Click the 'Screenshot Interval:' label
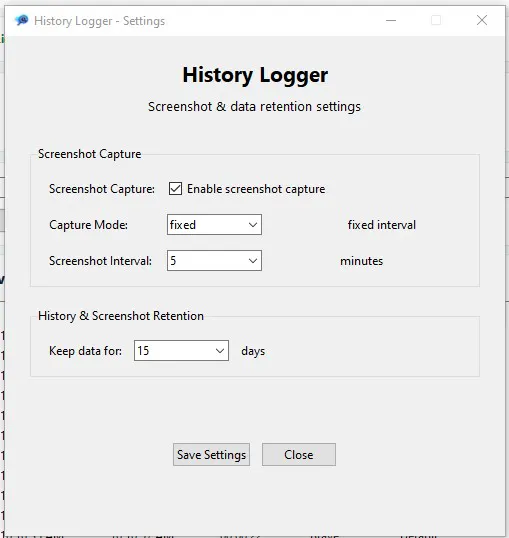This screenshot has height=538, width=509. point(101,261)
